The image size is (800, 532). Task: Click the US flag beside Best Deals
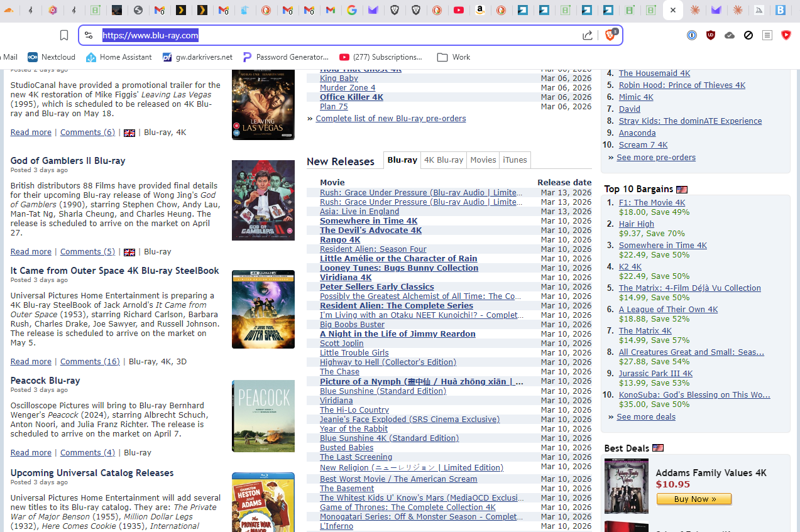pyautogui.click(x=658, y=448)
